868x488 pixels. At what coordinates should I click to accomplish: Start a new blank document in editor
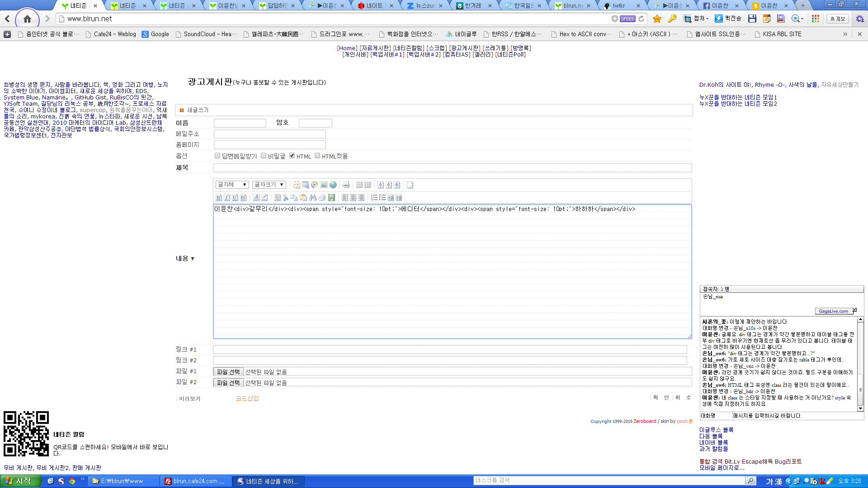(410, 185)
